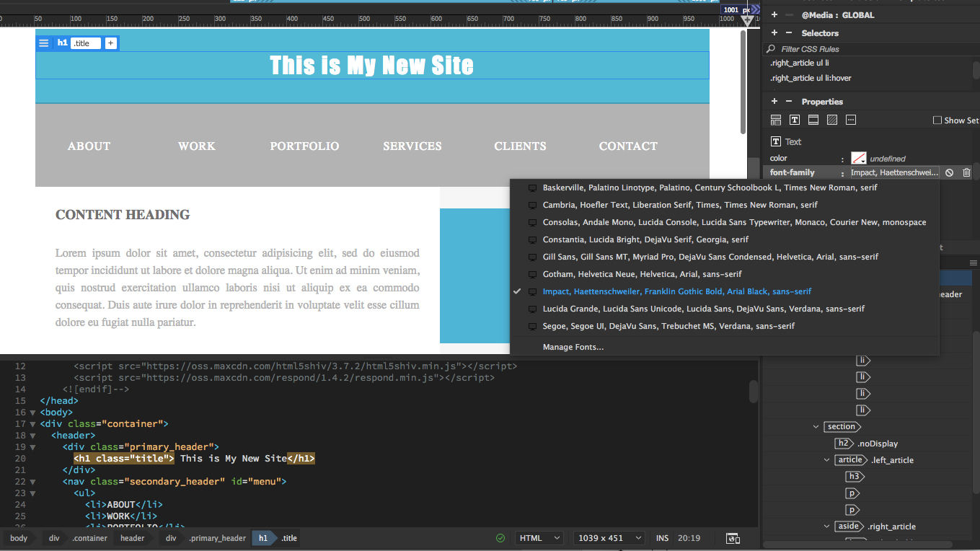Show Background properties category icon
Screen dimensions: 980x551
tap(832, 120)
